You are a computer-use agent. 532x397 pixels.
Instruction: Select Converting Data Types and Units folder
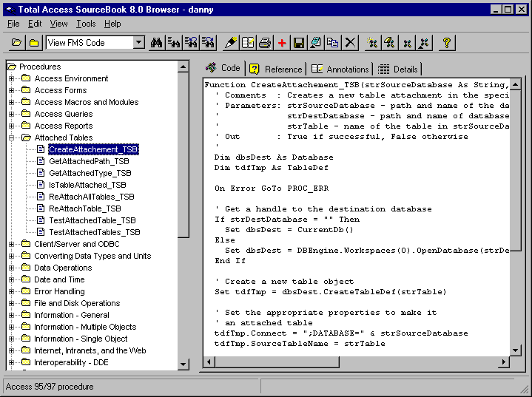pyautogui.click(x=92, y=256)
